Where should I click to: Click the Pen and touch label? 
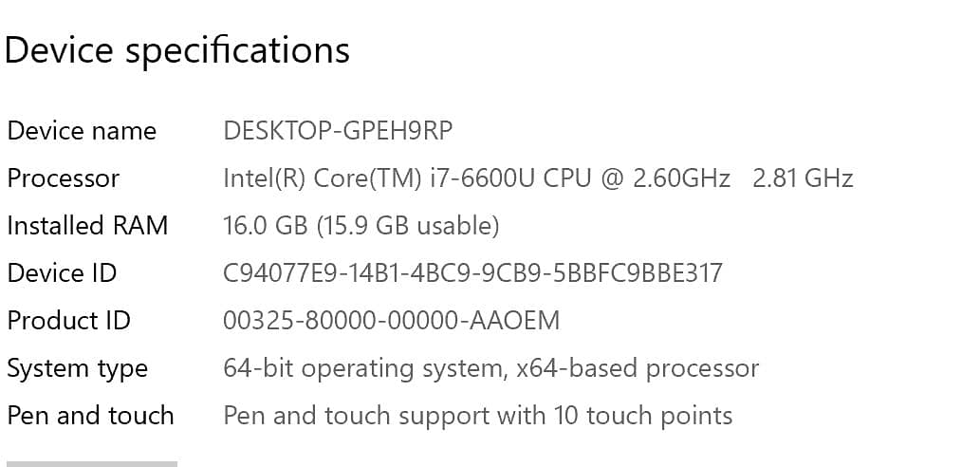(90, 416)
